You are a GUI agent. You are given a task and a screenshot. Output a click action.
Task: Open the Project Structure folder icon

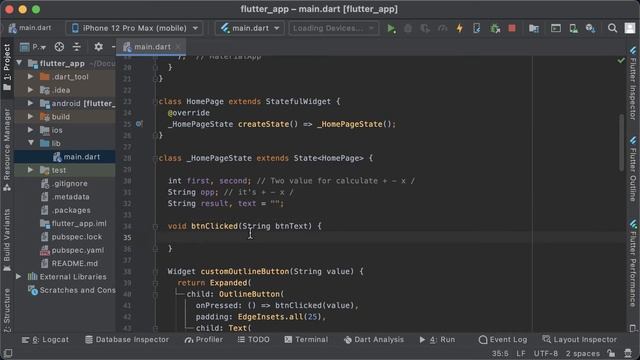(534, 28)
